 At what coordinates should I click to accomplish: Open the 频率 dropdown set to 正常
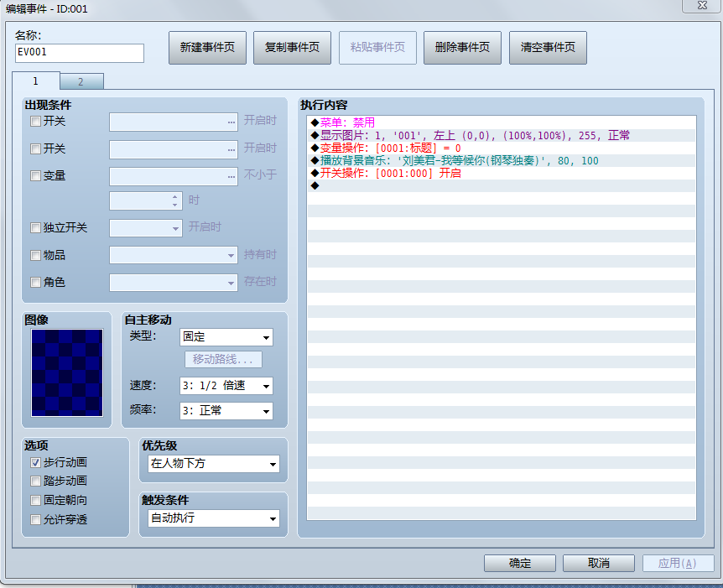tap(226, 411)
